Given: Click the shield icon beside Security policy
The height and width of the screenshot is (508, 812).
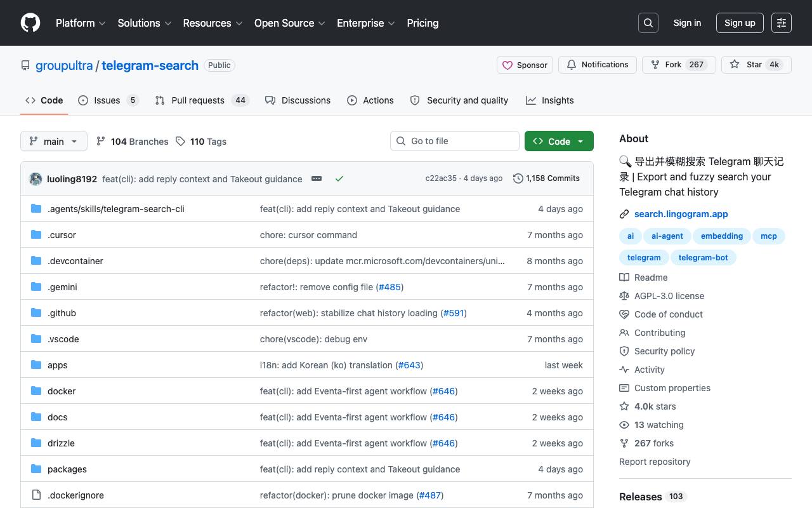Looking at the screenshot, I should pyautogui.click(x=624, y=351).
